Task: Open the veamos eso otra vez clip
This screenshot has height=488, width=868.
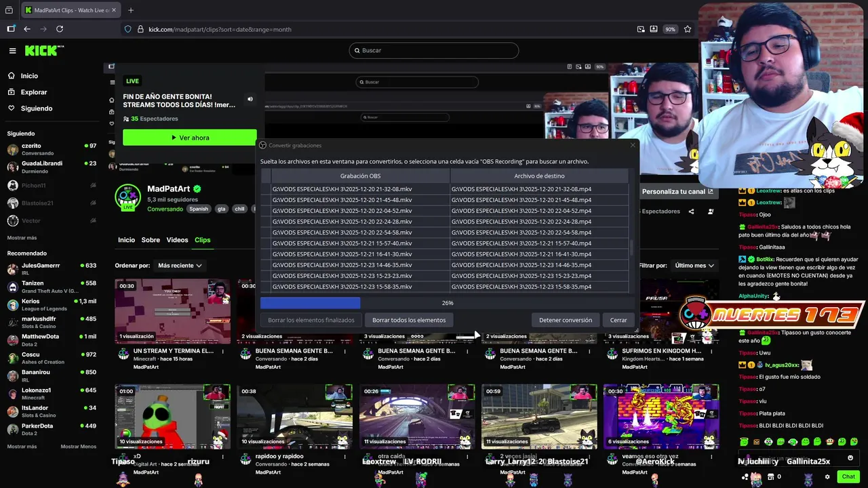Action: 661,417
